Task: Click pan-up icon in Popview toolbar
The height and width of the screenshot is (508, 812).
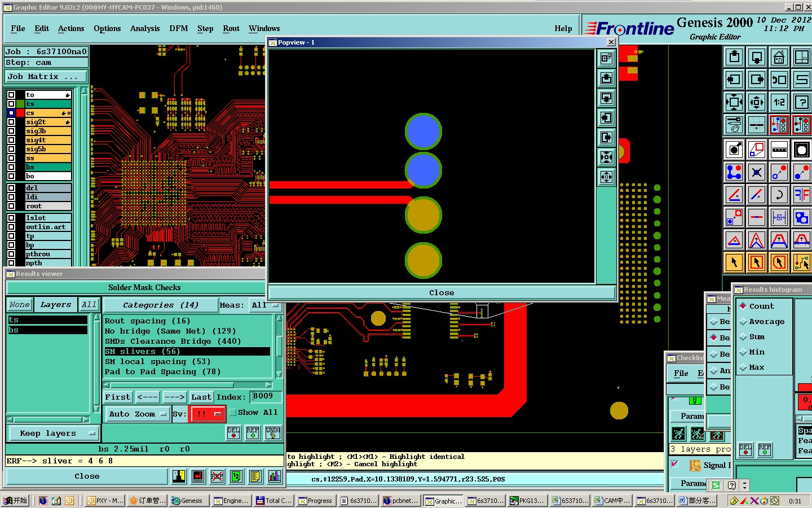Action: (x=606, y=78)
